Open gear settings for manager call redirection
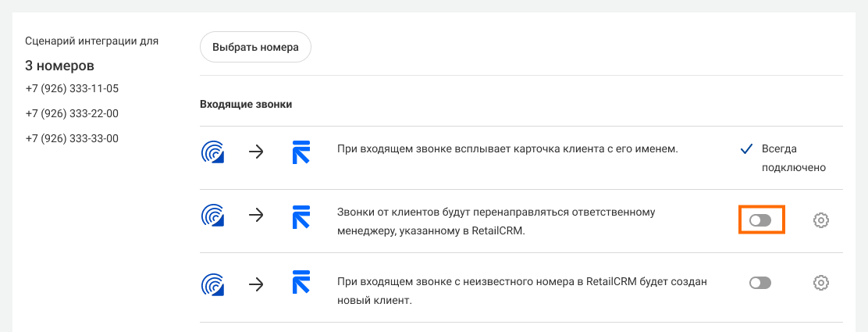This screenshot has width=868, height=332. click(821, 220)
